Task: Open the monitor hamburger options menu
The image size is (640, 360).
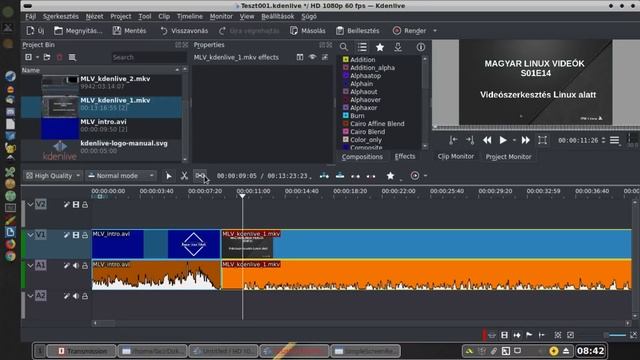Action: [614, 140]
